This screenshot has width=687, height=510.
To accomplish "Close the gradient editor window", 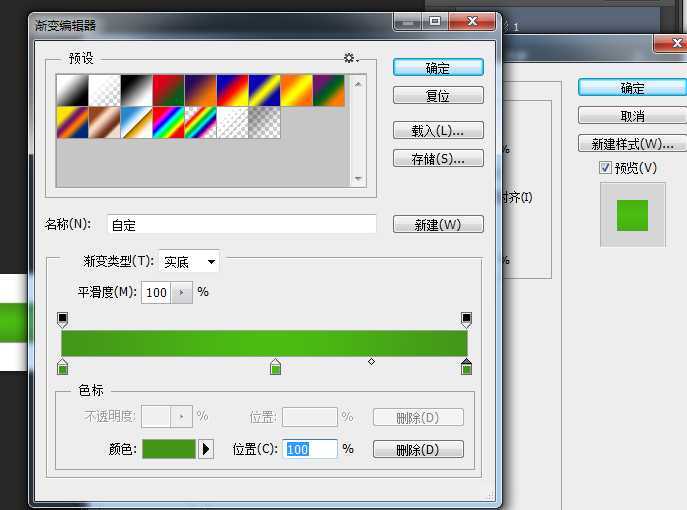I will [472, 21].
